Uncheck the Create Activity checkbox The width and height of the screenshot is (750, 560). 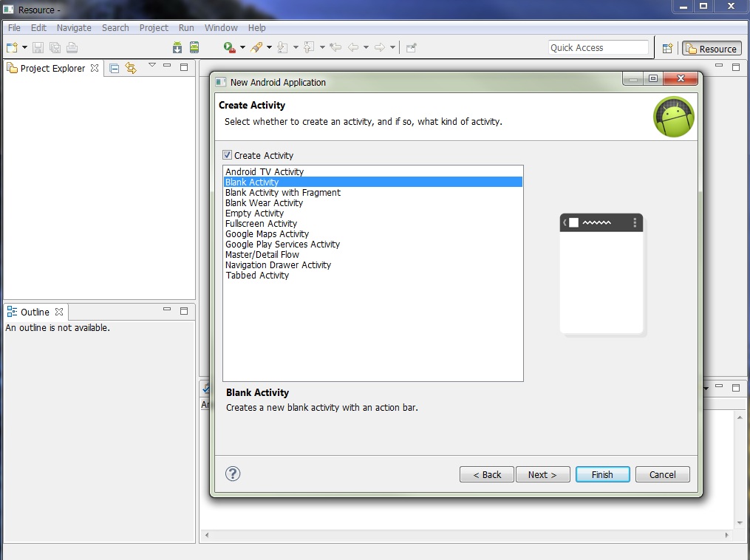tap(228, 155)
